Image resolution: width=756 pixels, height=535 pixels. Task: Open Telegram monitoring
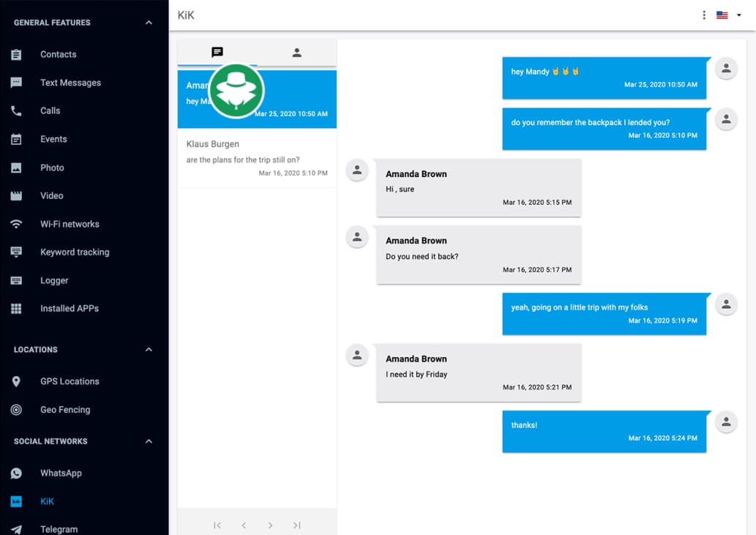click(x=59, y=529)
